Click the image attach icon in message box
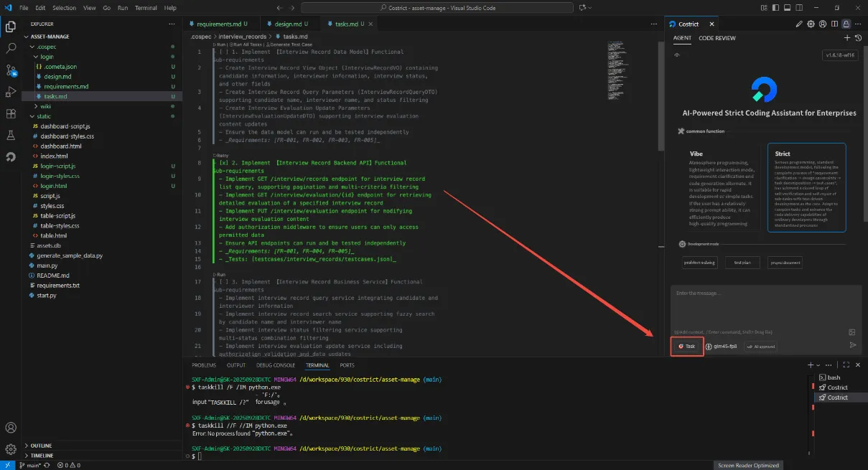Image resolution: width=868 pixels, height=470 pixels. [x=852, y=332]
